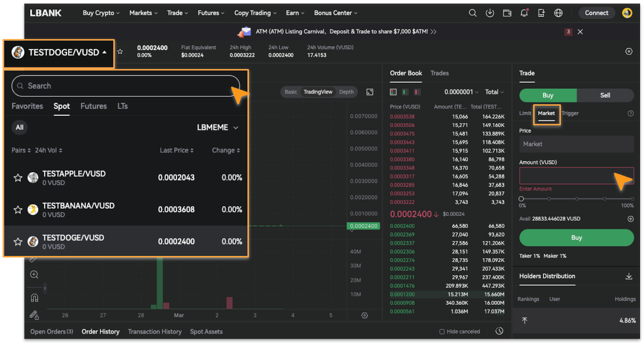Click the search magnifier icon in header
Image resolution: width=644 pixels, height=343 pixels.
click(x=473, y=13)
